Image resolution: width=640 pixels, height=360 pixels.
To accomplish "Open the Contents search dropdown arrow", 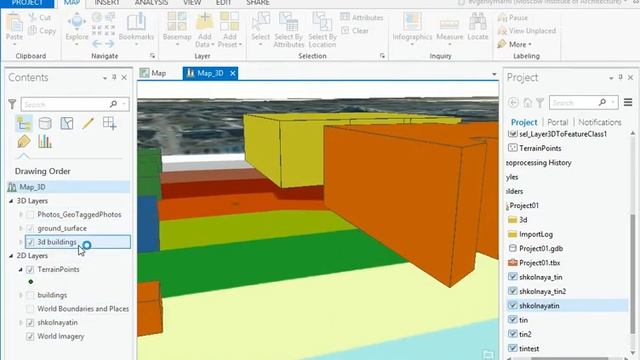I will (124, 104).
